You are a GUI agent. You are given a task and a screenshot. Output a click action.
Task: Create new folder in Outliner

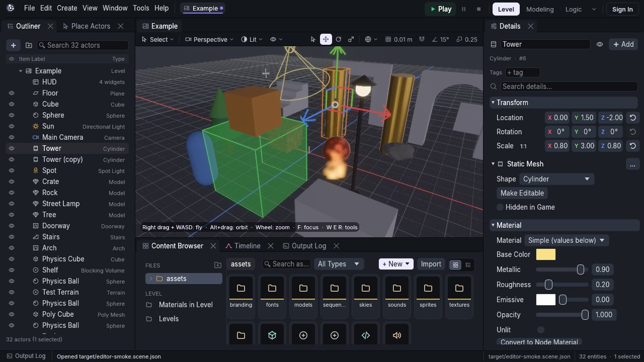tap(29, 45)
